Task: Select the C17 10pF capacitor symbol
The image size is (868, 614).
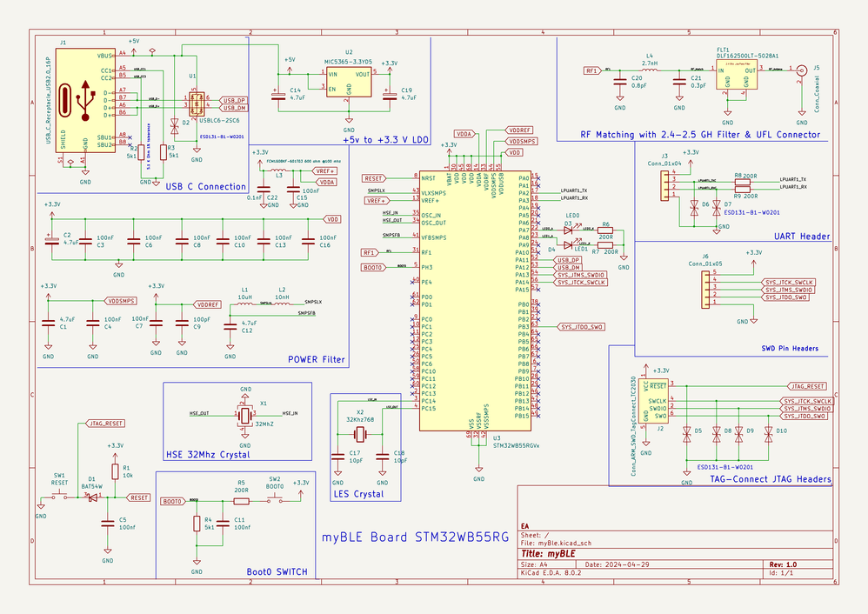Action: (x=337, y=457)
